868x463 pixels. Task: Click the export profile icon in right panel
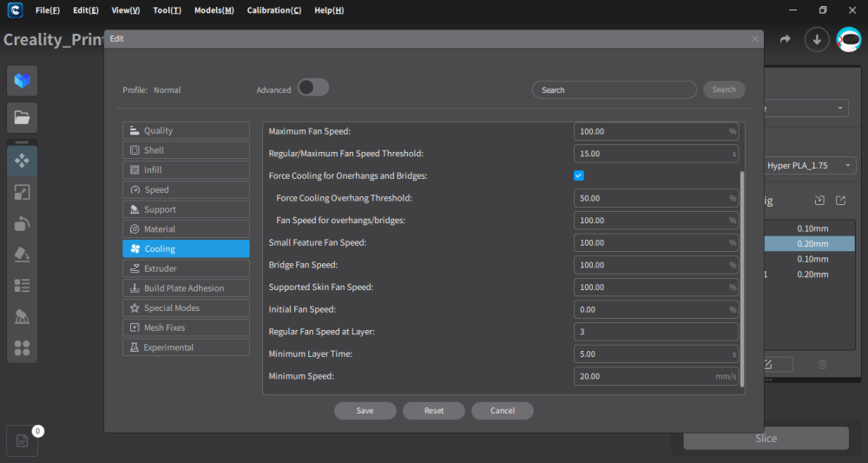pos(840,201)
